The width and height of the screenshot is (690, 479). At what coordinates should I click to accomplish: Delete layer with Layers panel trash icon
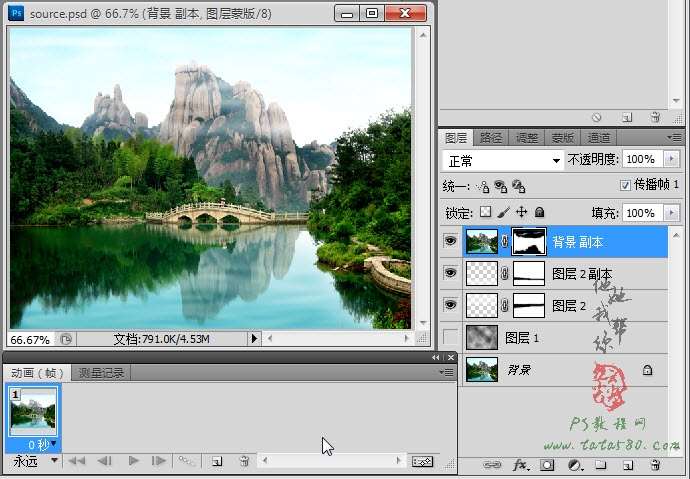point(655,465)
